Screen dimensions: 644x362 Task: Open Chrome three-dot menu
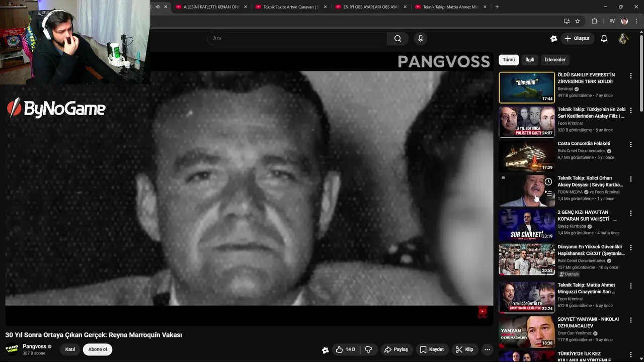[x=636, y=21]
